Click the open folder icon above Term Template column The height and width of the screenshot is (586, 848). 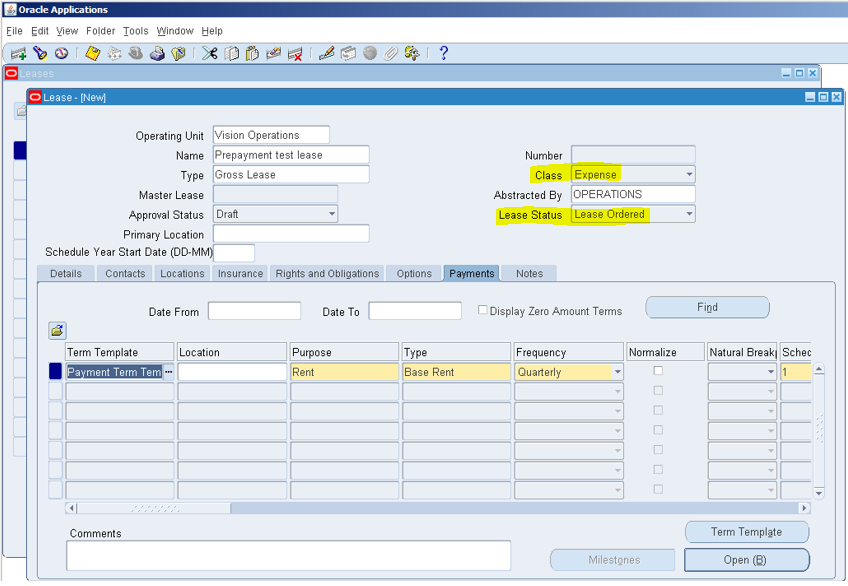tap(57, 330)
